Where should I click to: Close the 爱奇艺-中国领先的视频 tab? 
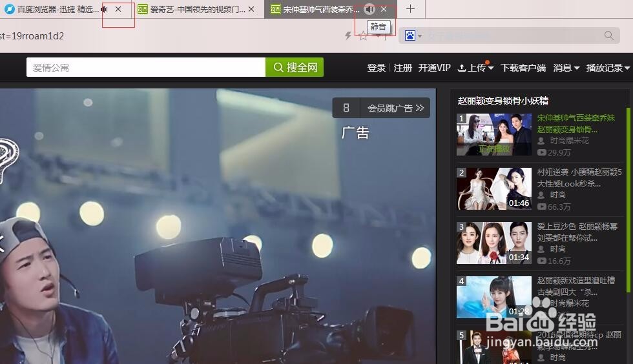coord(251,9)
